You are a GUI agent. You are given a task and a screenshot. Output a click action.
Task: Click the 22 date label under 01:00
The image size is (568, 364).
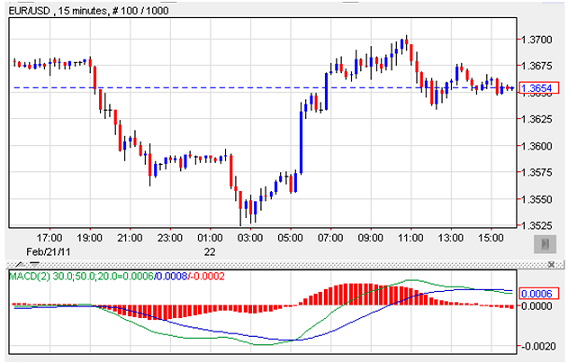[x=210, y=252]
